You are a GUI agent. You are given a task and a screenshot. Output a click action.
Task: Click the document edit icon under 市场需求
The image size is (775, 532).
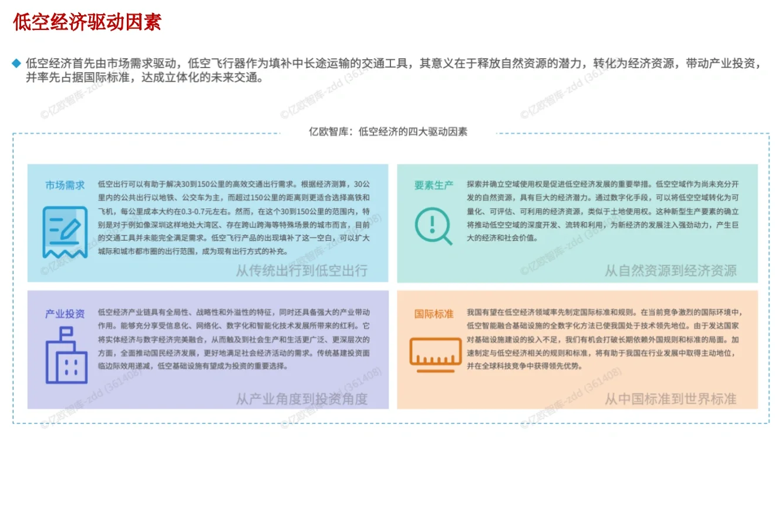click(65, 232)
